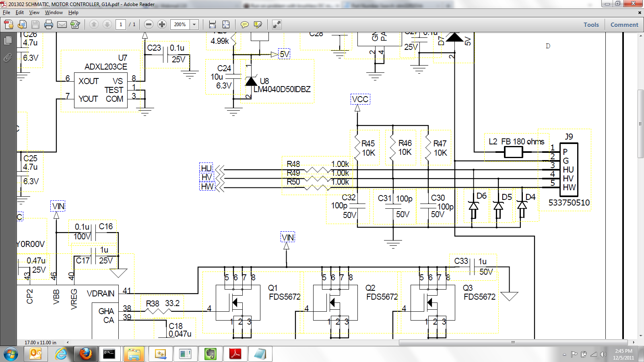This screenshot has width=644, height=362.
Task: Click the VCC net label
Action: point(360,99)
